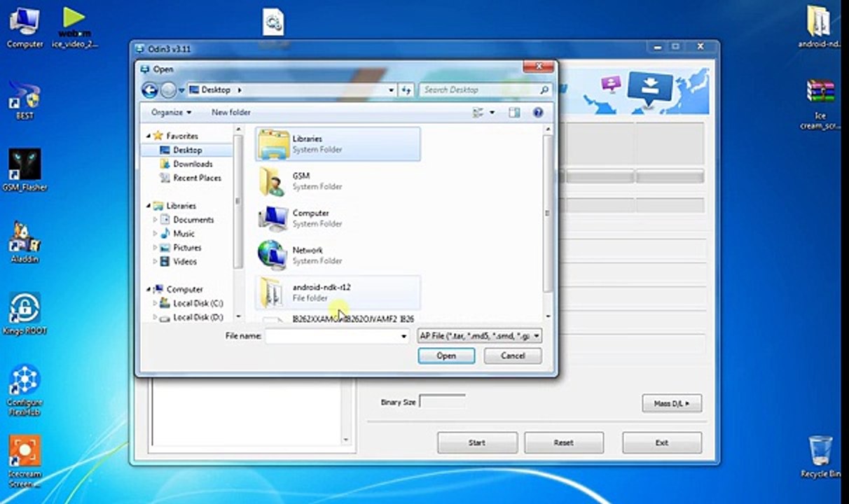Expand the Videos library node
Image resolution: width=849 pixels, height=504 pixels.
[x=155, y=262]
